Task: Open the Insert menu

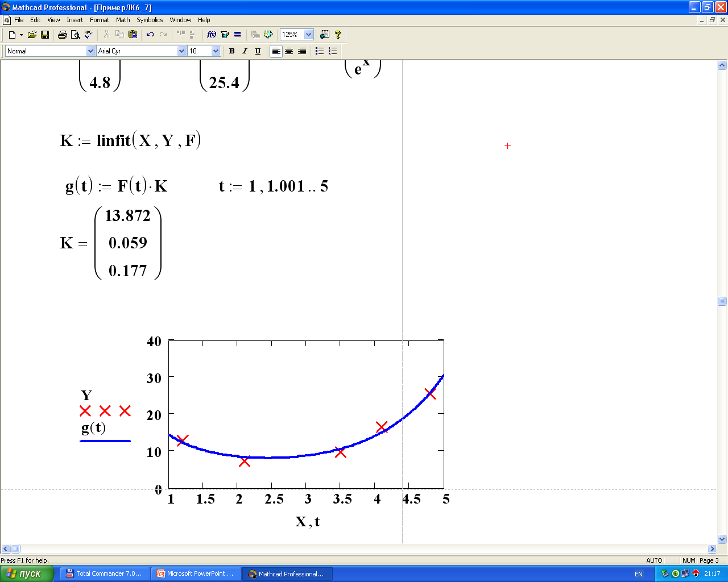Action: (75, 20)
